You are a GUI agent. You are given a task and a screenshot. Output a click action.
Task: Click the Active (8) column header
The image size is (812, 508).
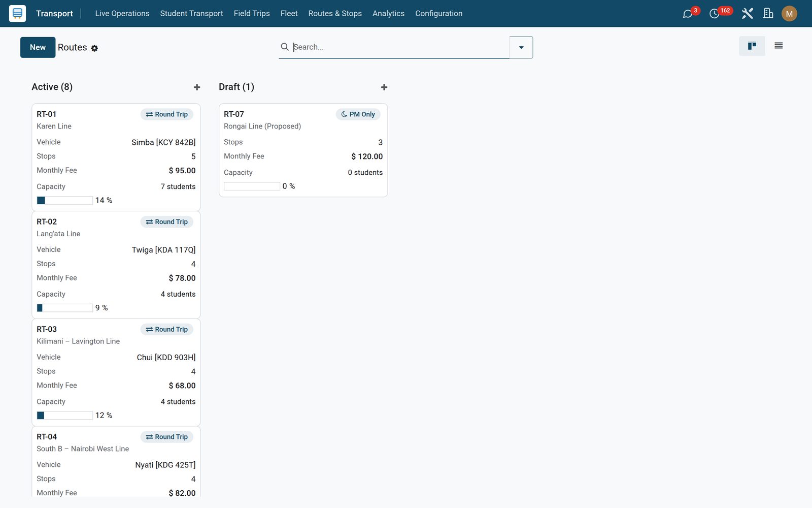[52, 87]
